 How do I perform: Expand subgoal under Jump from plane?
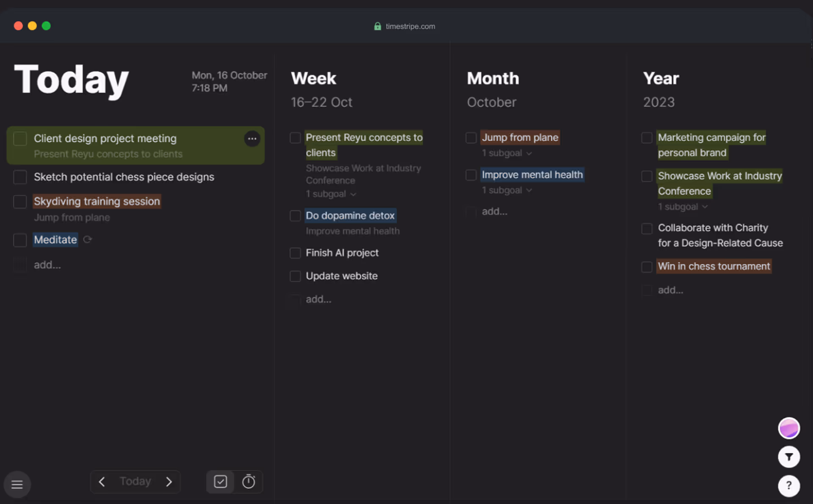[507, 153]
